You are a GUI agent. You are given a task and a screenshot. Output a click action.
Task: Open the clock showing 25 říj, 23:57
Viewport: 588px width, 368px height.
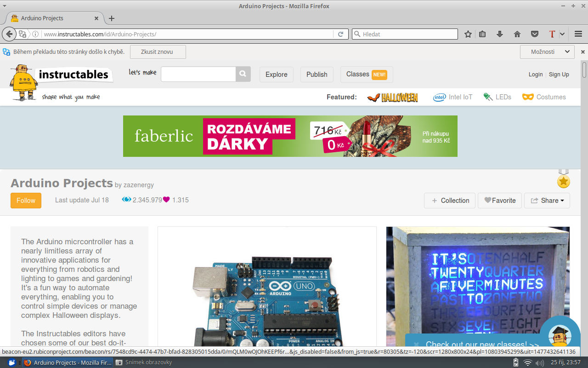coord(566,362)
